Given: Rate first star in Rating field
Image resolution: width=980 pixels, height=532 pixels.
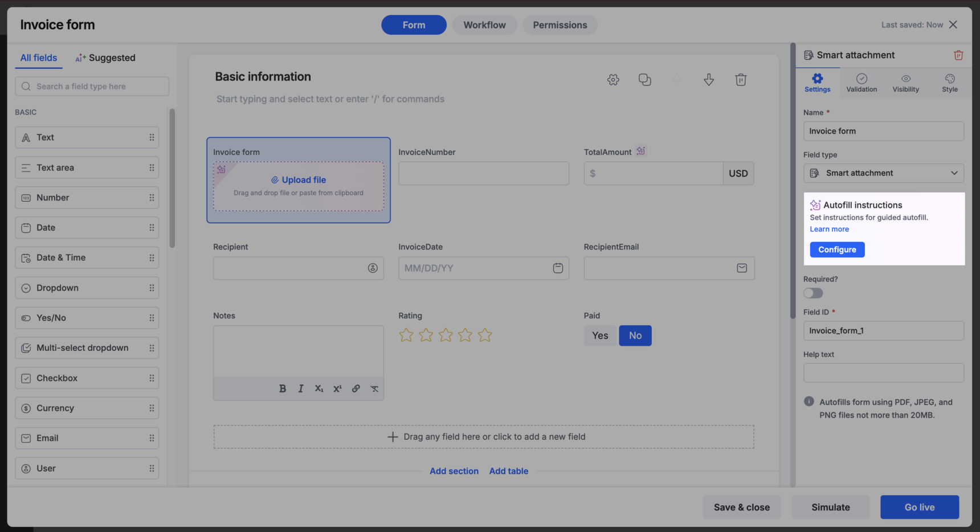Looking at the screenshot, I should click(x=406, y=335).
